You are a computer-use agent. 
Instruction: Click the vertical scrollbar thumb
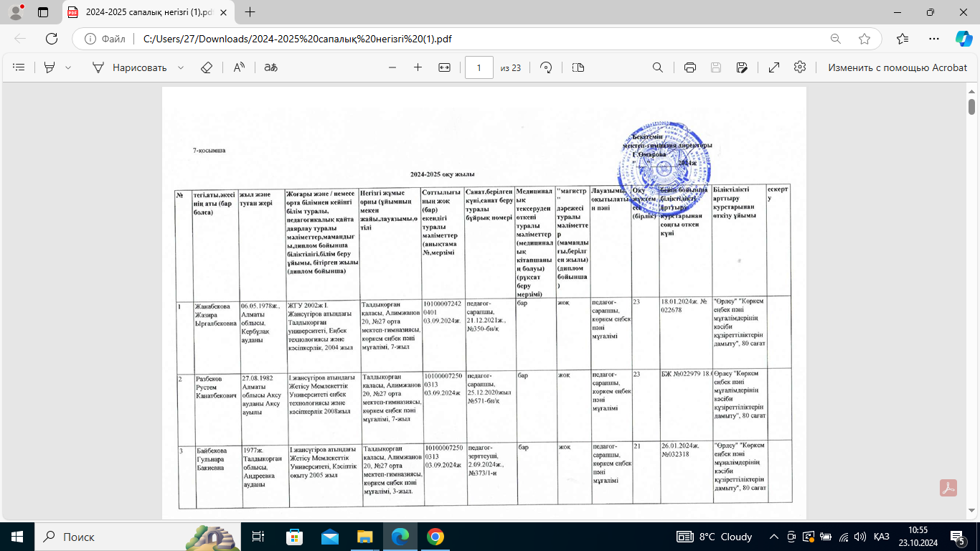click(x=971, y=106)
